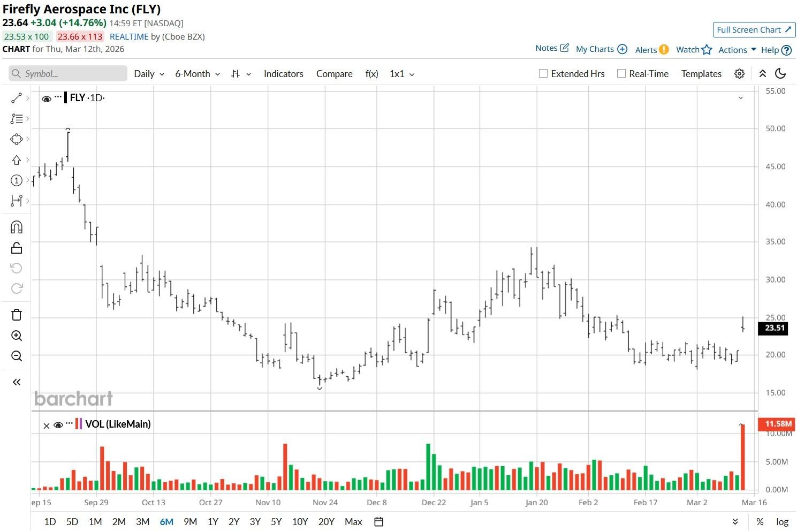The image size is (797, 532).
Task: Toggle logarithmic scale
Action: point(783,522)
